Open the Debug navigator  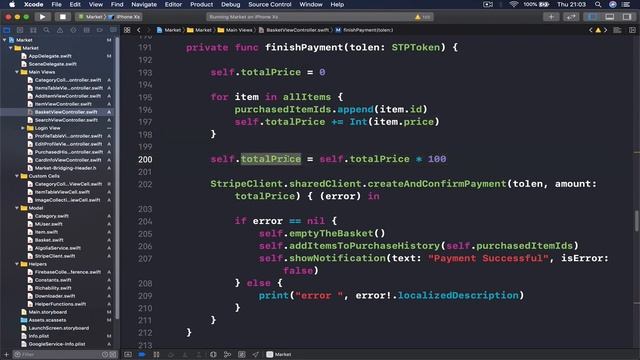[87, 30]
